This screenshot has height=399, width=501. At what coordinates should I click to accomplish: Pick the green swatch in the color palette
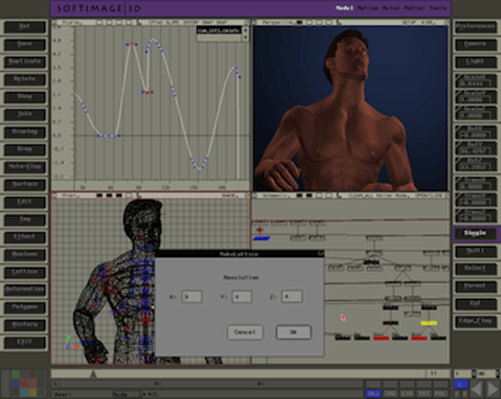(x=16, y=374)
